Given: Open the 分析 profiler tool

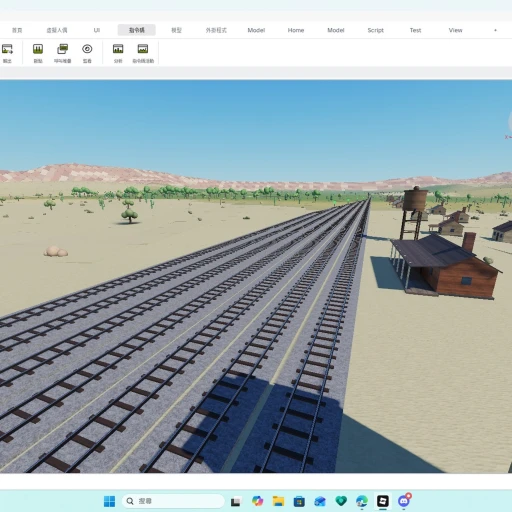Looking at the screenshot, I should pyautogui.click(x=118, y=53).
